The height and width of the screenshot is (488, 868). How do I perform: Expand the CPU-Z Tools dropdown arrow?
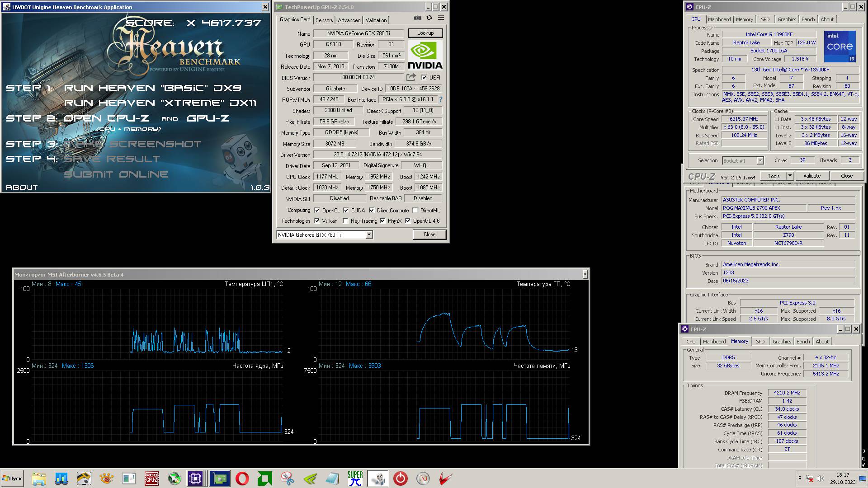tap(790, 176)
